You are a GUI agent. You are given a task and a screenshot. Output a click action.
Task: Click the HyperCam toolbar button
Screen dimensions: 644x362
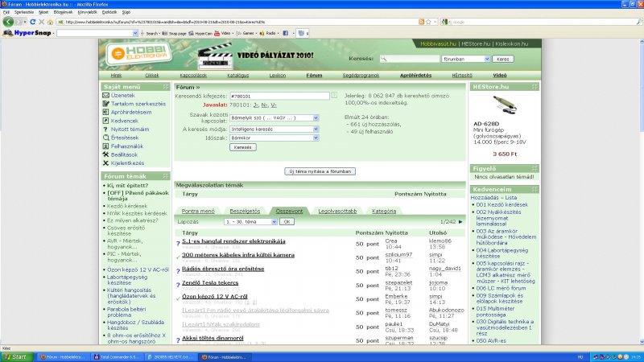click(200, 33)
